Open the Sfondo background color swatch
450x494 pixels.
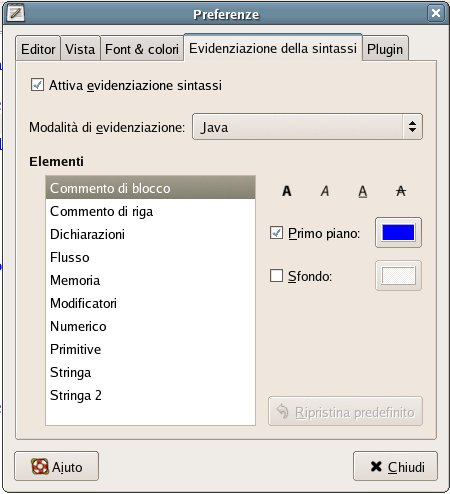click(398, 276)
